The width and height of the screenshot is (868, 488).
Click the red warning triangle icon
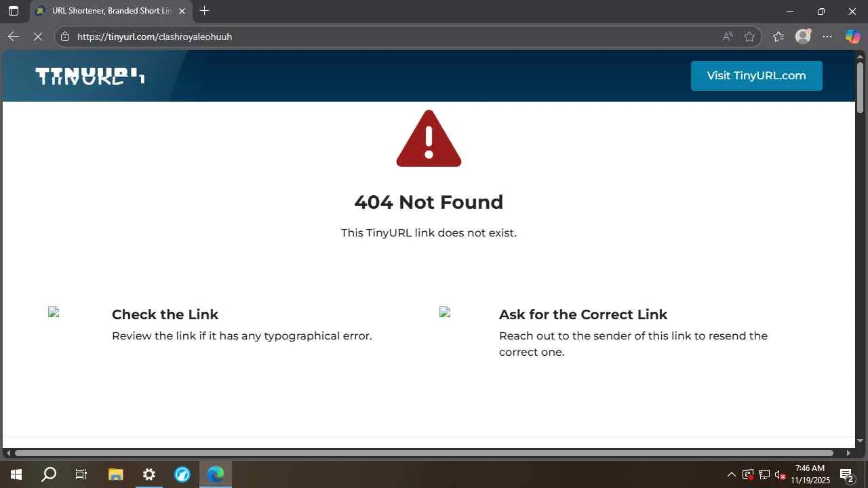click(x=429, y=138)
